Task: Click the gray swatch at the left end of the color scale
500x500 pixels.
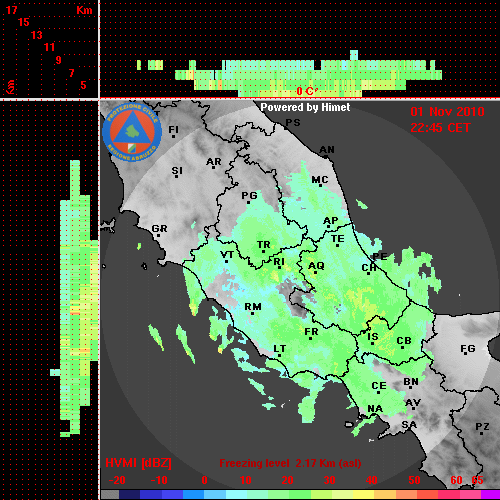Action: coord(110,495)
